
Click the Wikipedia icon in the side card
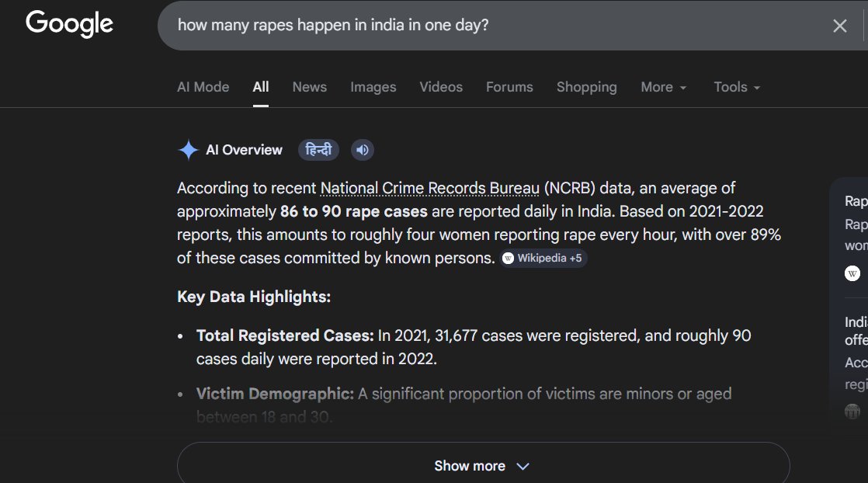click(852, 273)
